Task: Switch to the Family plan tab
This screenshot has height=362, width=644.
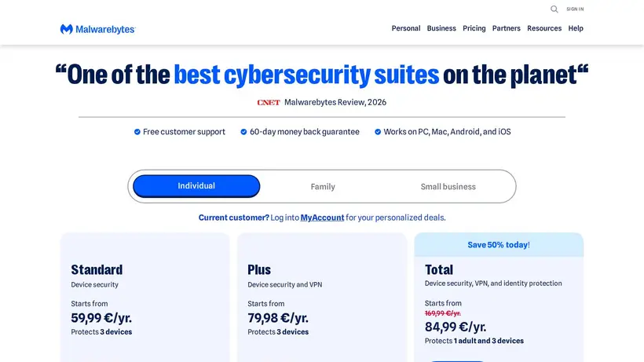Action: [x=323, y=187]
